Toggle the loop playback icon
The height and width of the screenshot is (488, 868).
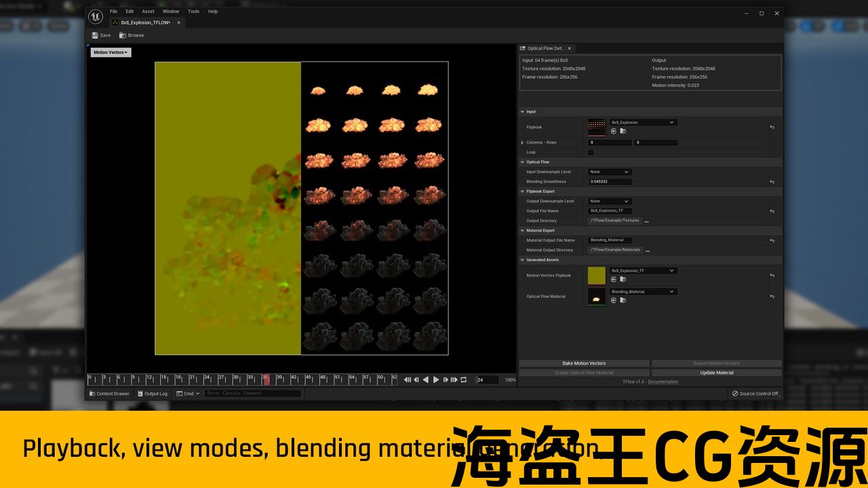tap(464, 380)
